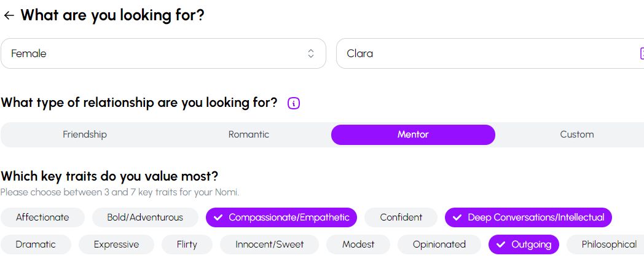644x258 pixels.
Task: Toggle the Opinionated trait chip
Action: tap(439, 244)
